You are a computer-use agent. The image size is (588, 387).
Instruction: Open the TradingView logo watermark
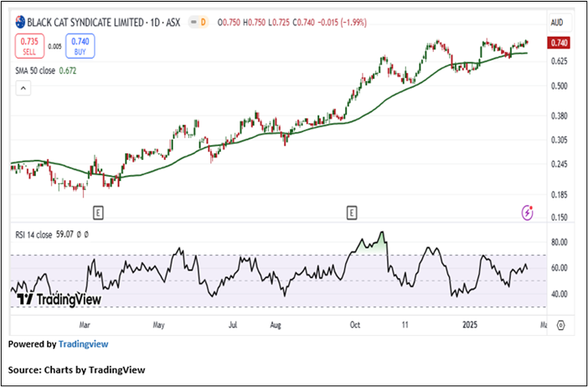[x=49, y=299]
